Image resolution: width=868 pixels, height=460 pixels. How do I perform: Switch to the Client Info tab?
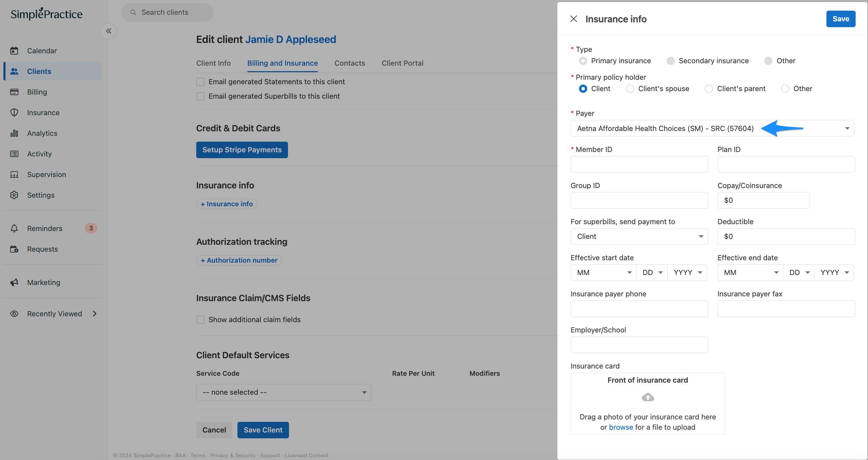tap(213, 63)
